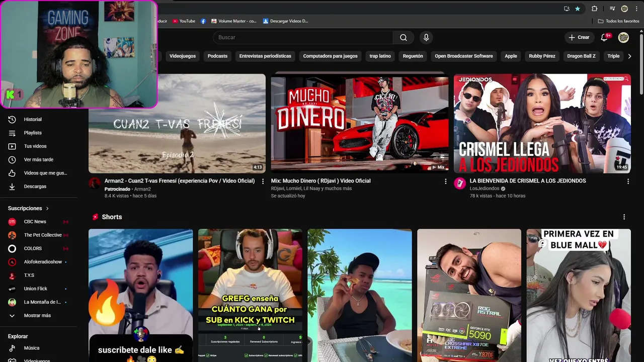Open the browser media control icon
The width and height of the screenshot is (644, 362).
(612, 9)
